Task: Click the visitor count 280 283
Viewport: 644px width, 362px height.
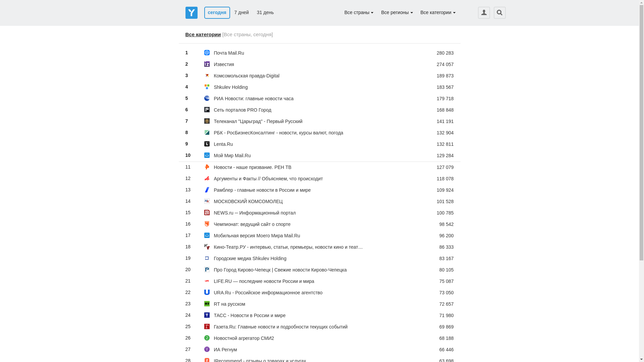Action: click(x=445, y=53)
